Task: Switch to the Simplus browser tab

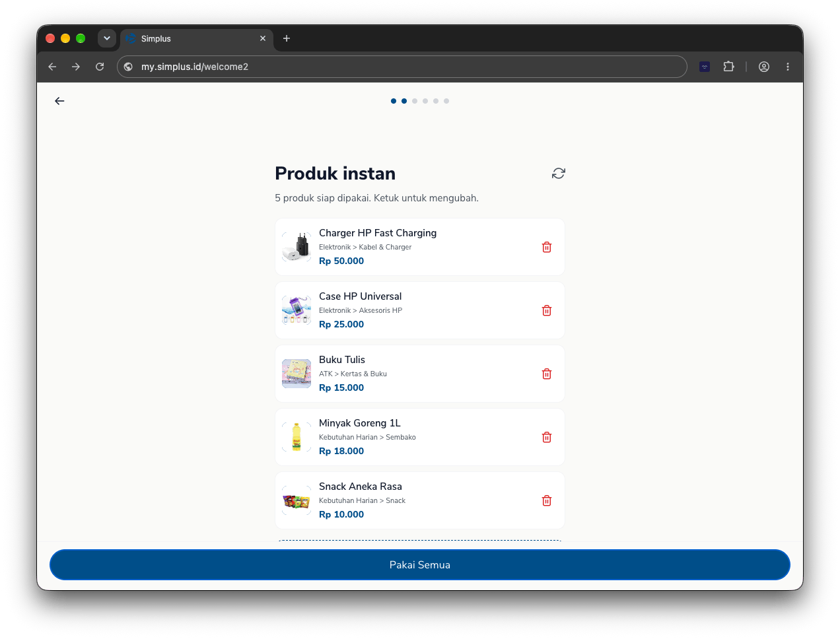Action: [x=195, y=39]
